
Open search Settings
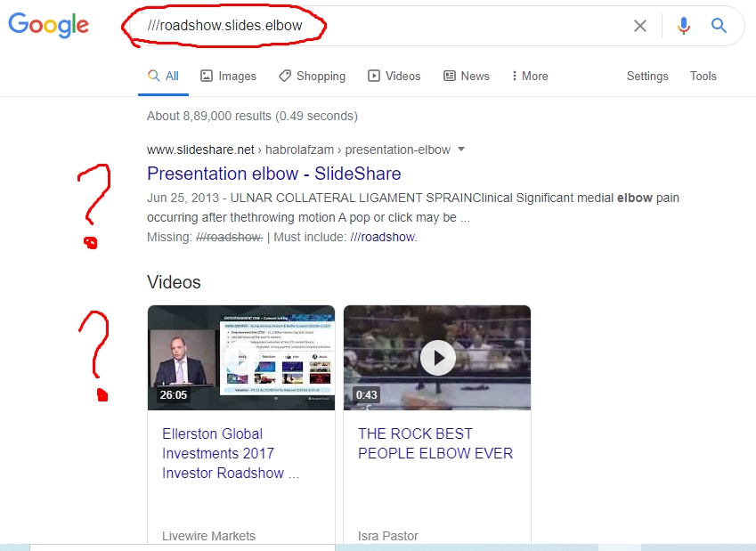647,77
